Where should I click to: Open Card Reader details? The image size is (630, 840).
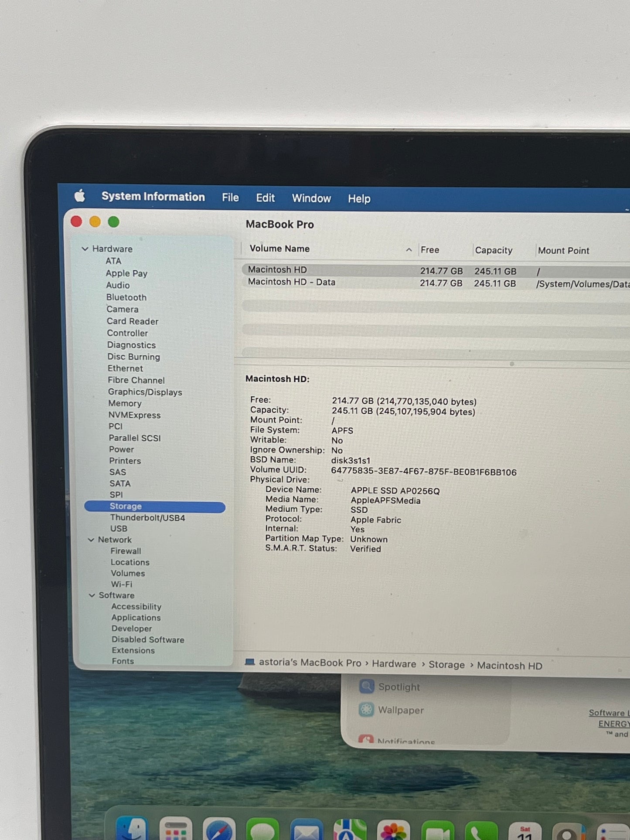[133, 321]
